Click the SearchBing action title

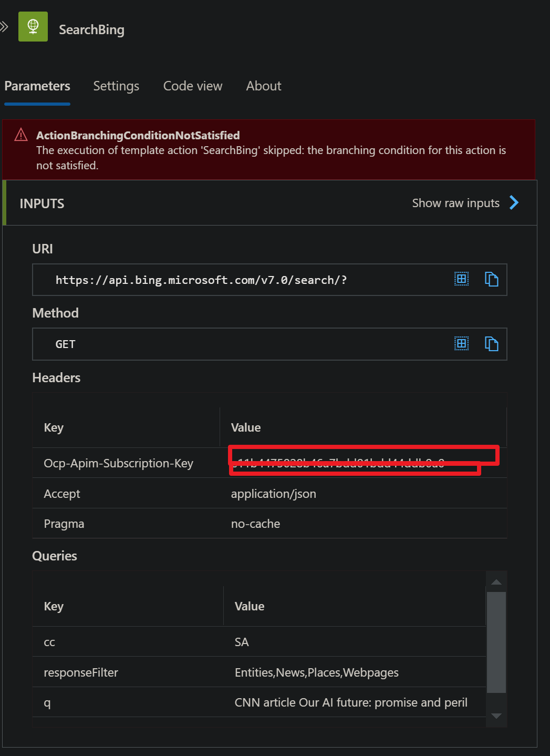[x=91, y=30]
